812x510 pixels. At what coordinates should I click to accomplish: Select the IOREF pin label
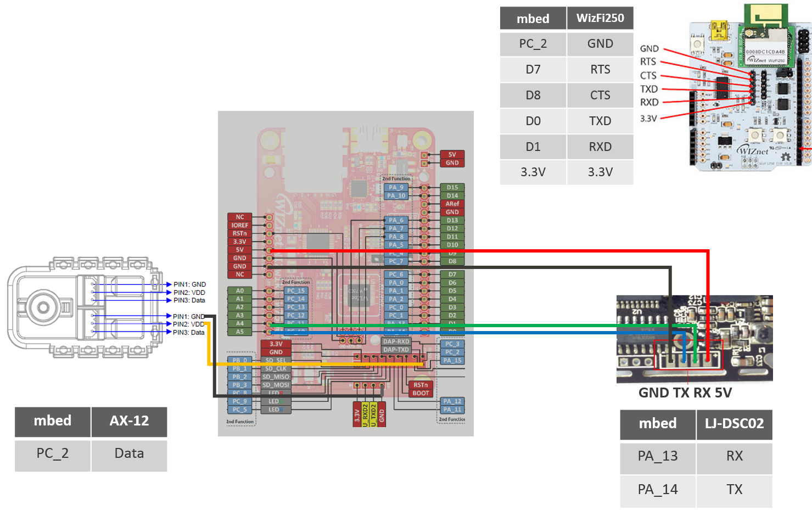point(240,225)
